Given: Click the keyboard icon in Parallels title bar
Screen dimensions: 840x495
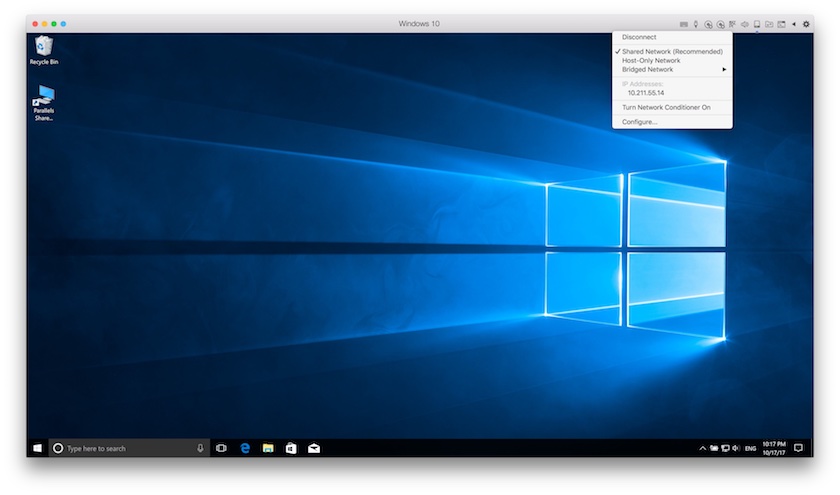Looking at the screenshot, I should 684,24.
